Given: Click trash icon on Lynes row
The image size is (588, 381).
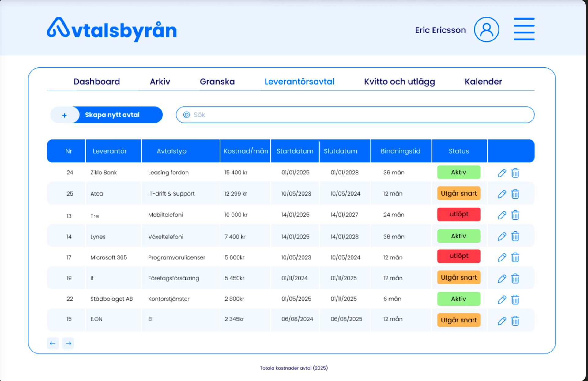Looking at the screenshot, I should (x=515, y=236).
